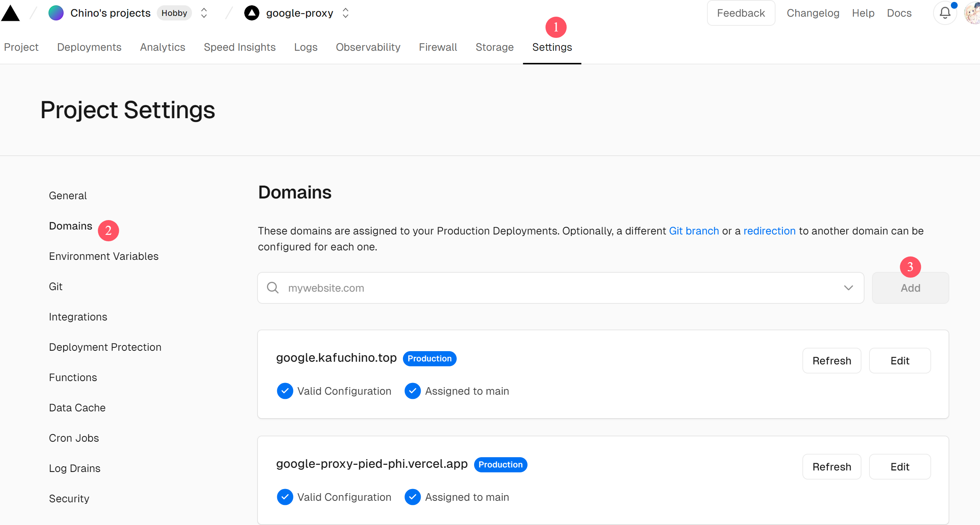This screenshot has width=980, height=525.
Task: Open the user avatar menu
Action: point(973,13)
